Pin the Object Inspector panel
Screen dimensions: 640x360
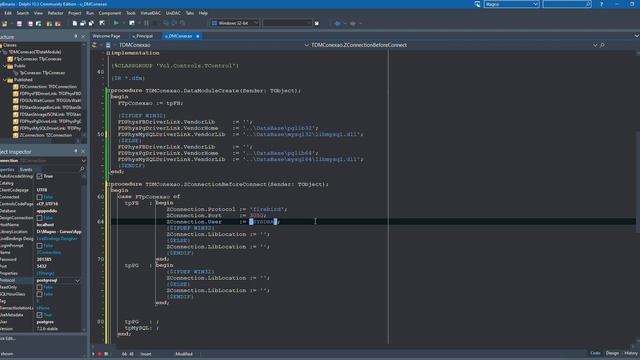pos(76,151)
